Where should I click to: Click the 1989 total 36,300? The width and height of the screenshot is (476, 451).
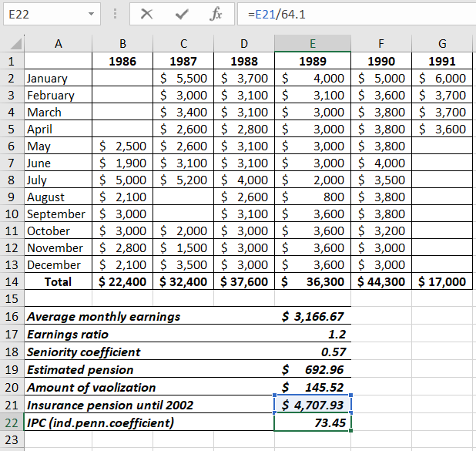313,281
